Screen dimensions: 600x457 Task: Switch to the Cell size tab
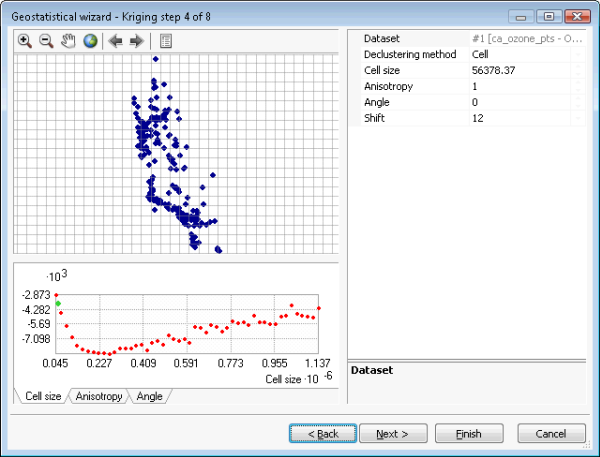[x=42, y=397]
